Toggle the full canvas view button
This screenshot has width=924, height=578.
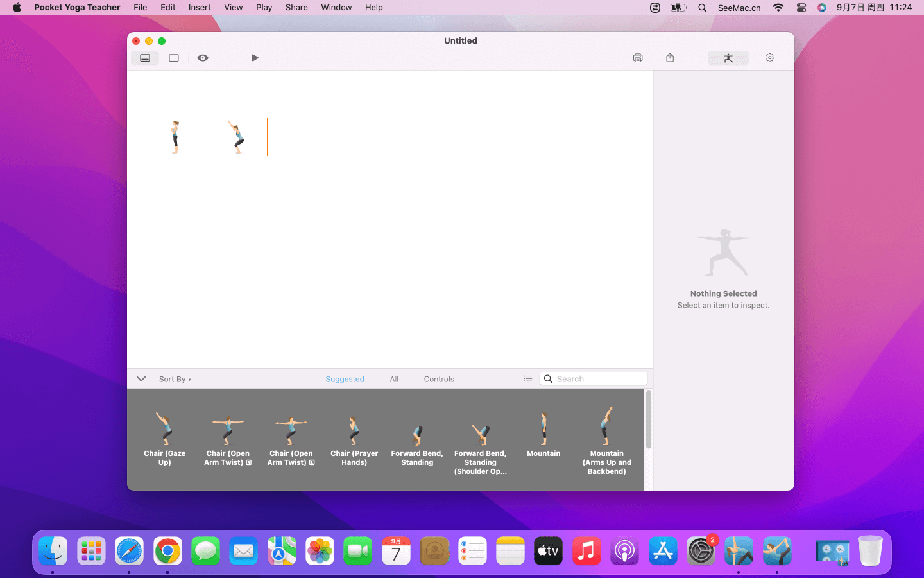(174, 58)
